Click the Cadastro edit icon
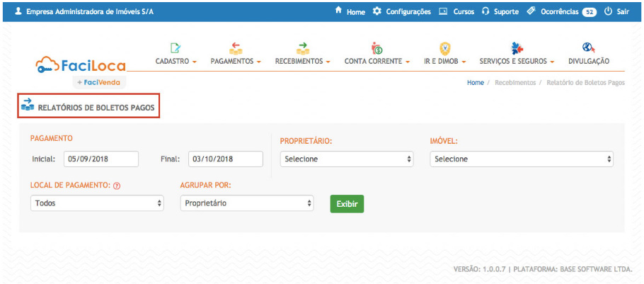644x284 pixels. (x=176, y=48)
